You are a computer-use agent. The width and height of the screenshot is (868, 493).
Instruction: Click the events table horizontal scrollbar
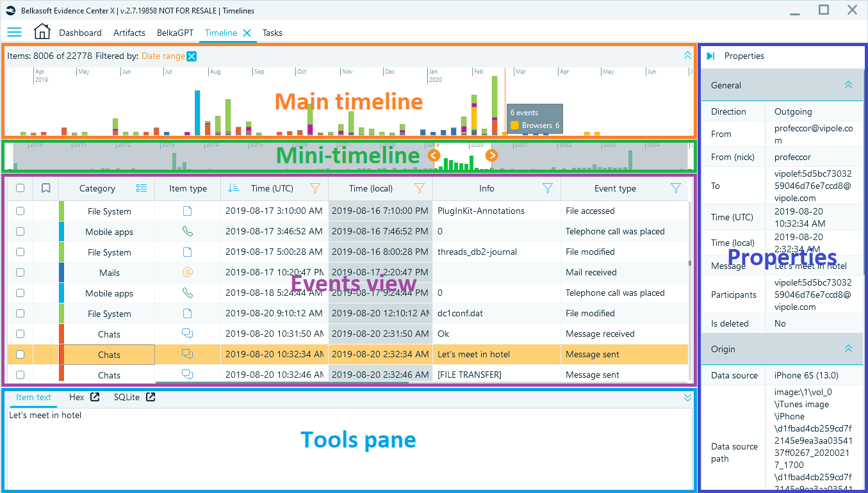click(282, 383)
